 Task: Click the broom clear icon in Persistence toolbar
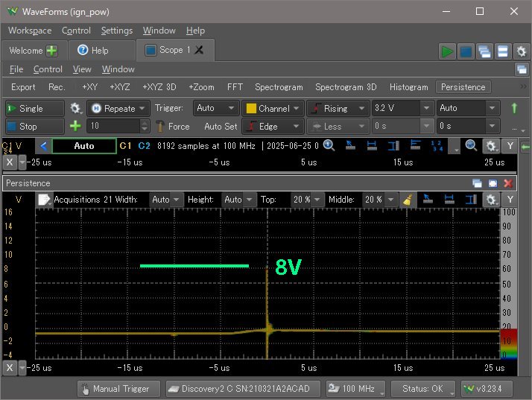(408, 200)
